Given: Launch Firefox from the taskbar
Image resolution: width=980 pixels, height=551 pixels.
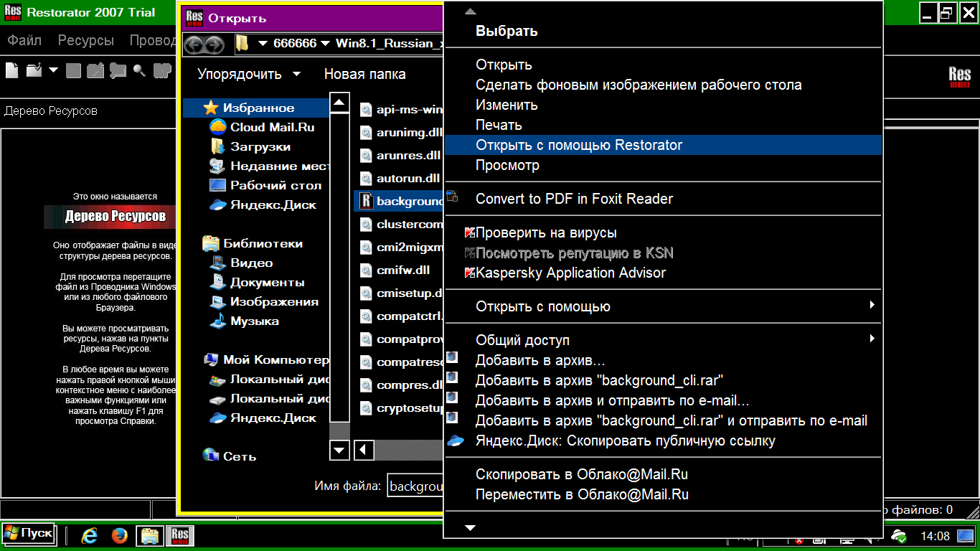Looking at the screenshot, I should 119,535.
